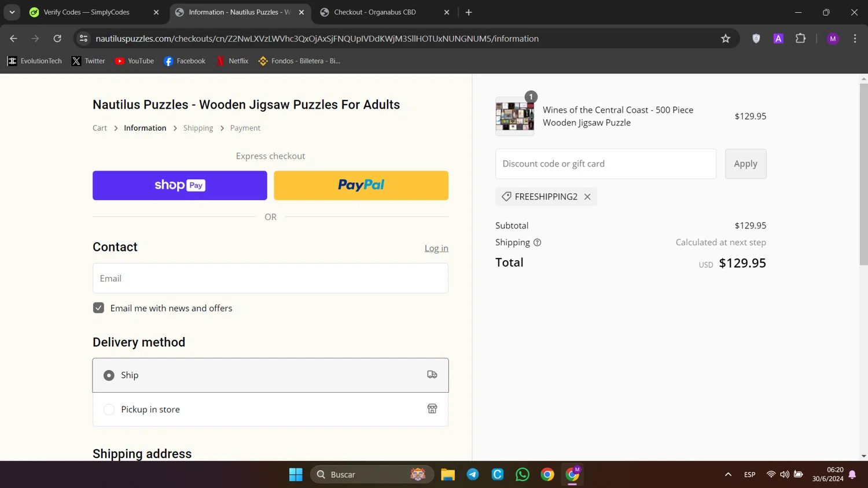Click the Log in link
The height and width of the screenshot is (488, 868).
pyautogui.click(x=436, y=248)
